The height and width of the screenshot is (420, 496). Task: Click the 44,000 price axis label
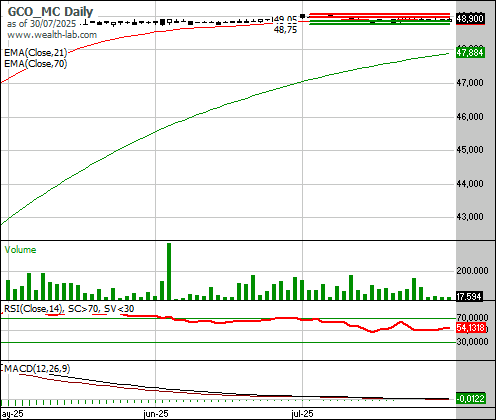470,184
